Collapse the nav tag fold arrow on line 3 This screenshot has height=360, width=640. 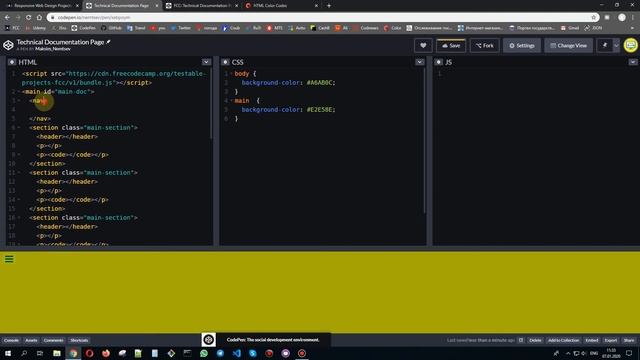coord(19,100)
